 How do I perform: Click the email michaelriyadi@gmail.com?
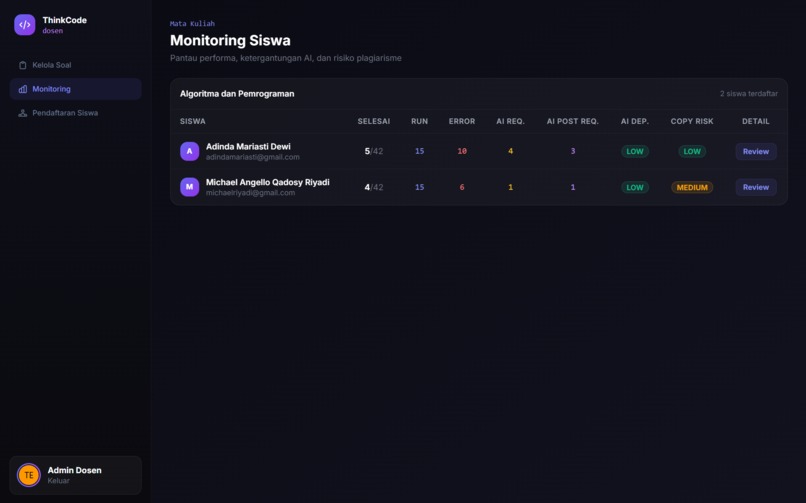(250, 193)
